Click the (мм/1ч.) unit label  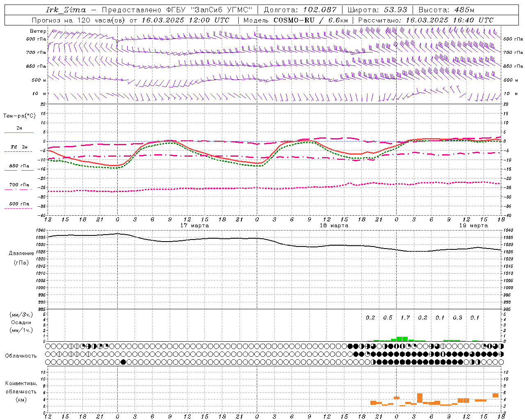21,330
